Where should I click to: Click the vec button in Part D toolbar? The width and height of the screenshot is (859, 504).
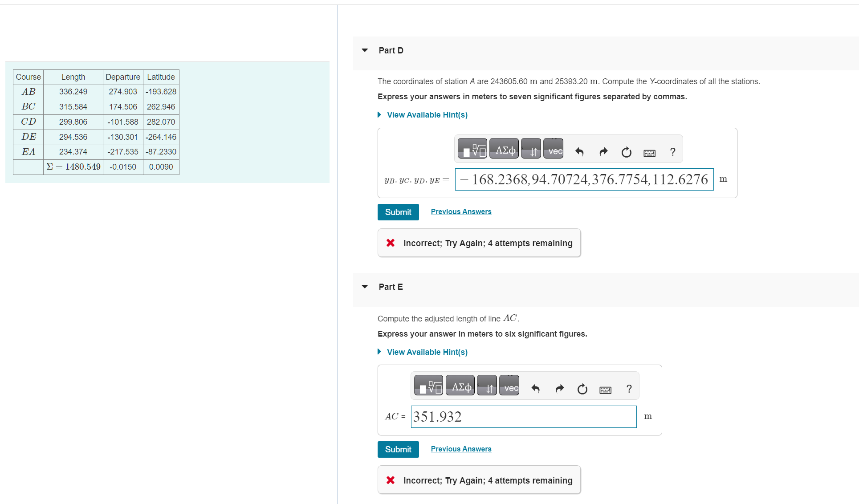pyautogui.click(x=554, y=149)
